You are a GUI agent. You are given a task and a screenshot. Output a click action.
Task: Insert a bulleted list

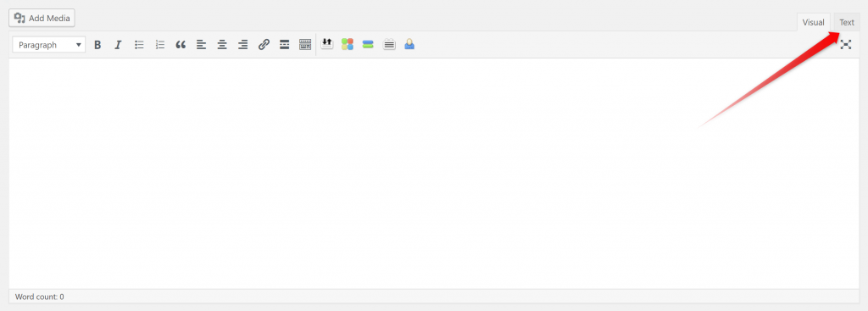coord(139,45)
